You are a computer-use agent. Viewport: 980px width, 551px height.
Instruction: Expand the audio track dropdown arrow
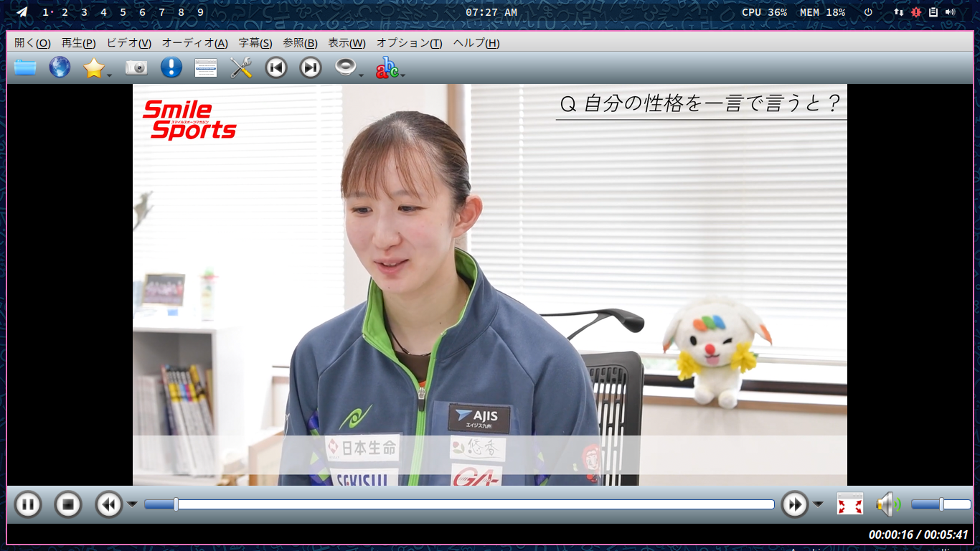(362, 75)
